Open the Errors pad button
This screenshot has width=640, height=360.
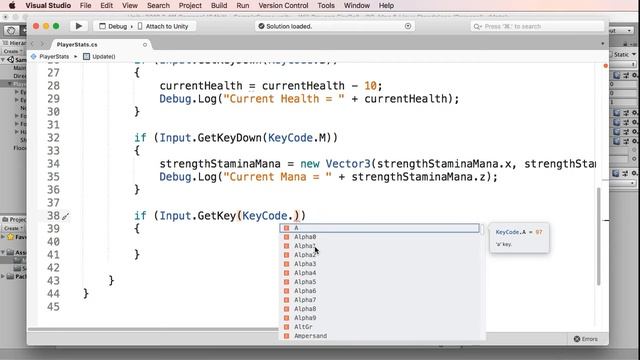(586, 339)
